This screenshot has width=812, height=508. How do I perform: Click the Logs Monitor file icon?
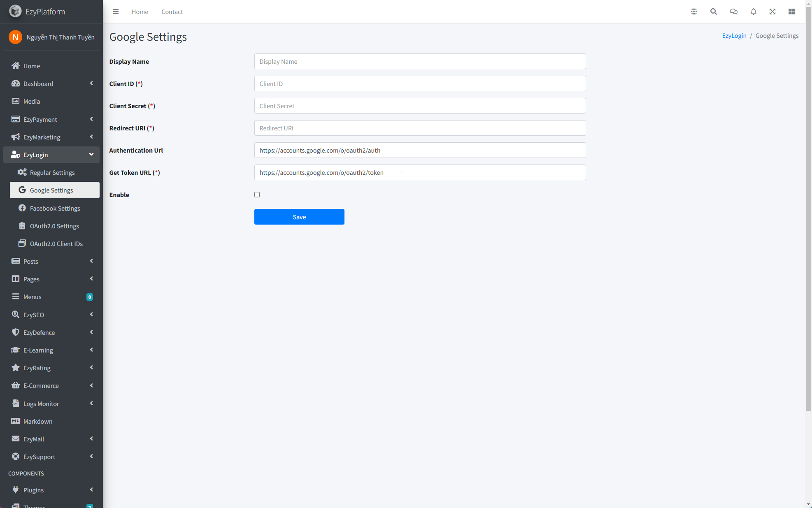pos(16,404)
